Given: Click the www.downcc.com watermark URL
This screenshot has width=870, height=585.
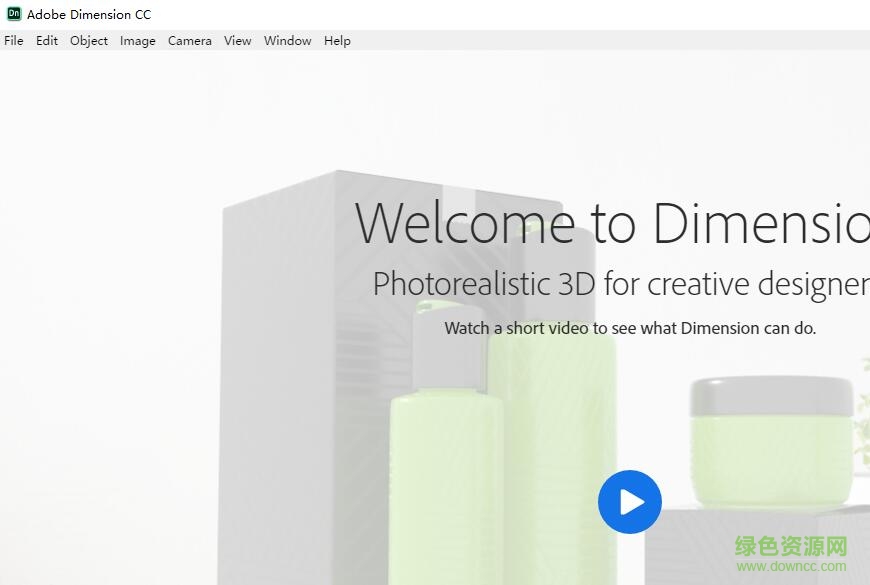Looking at the screenshot, I should (x=791, y=567).
